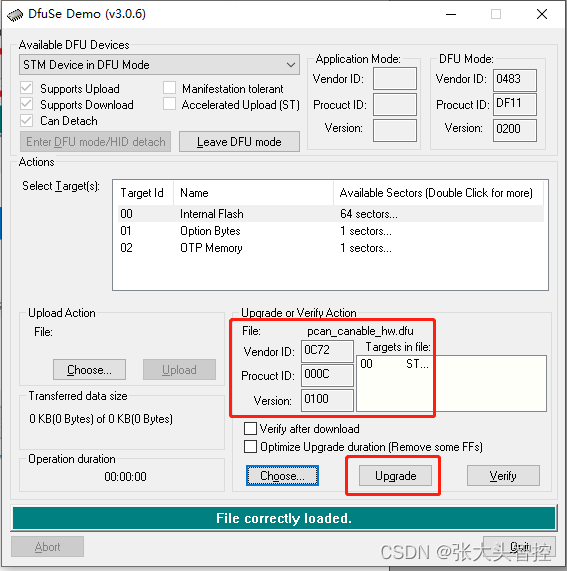567x571 pixels.
Task: Click file Vendor ID field 0C72
Action: 327,351
